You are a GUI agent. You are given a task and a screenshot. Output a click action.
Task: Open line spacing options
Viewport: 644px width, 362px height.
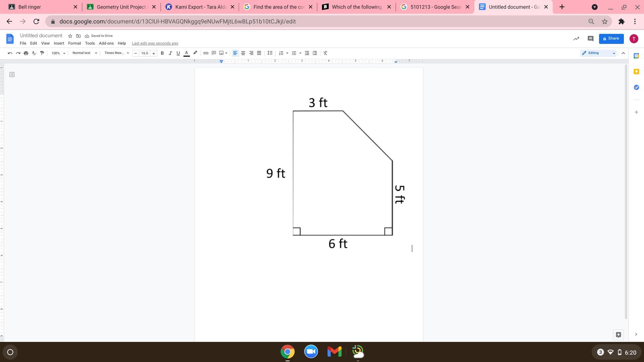click(270, 53)
